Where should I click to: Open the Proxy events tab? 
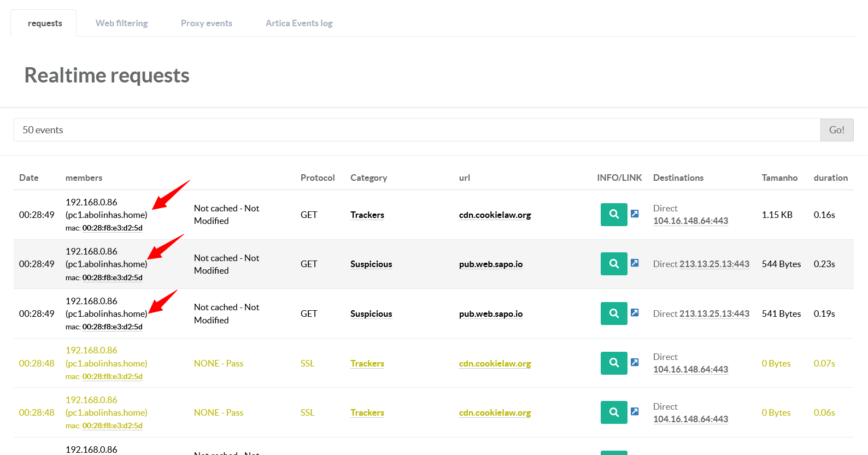click(206, 23)
